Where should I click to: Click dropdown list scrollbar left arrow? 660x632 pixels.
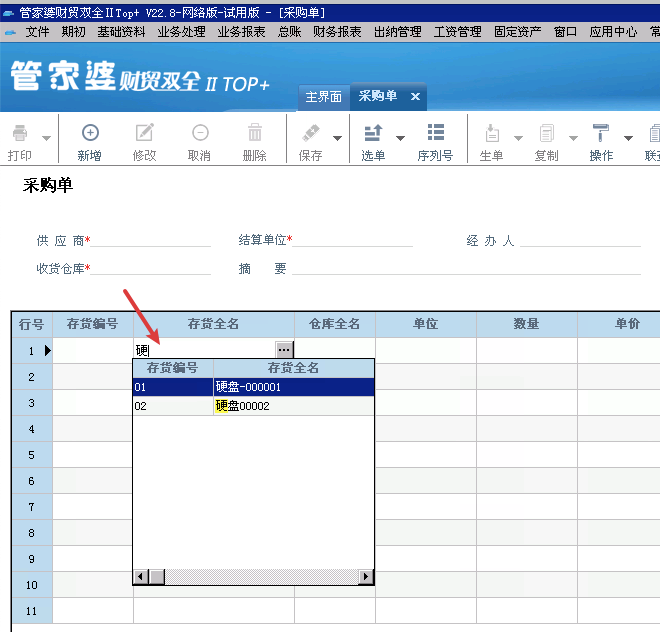point(141,576)
